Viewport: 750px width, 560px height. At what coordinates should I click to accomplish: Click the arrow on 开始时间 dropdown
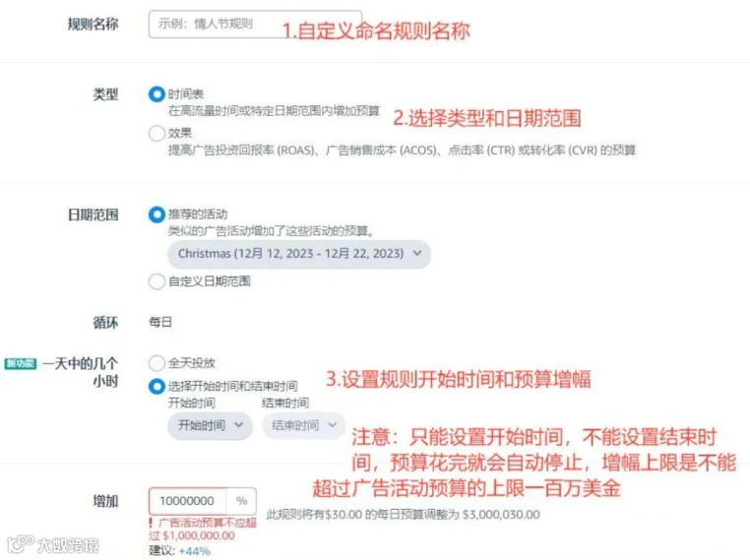238,424
